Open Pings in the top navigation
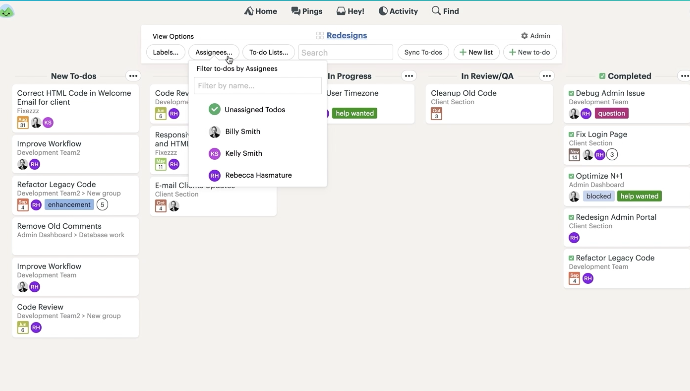 pyautogui.click(x=307, y=11)
